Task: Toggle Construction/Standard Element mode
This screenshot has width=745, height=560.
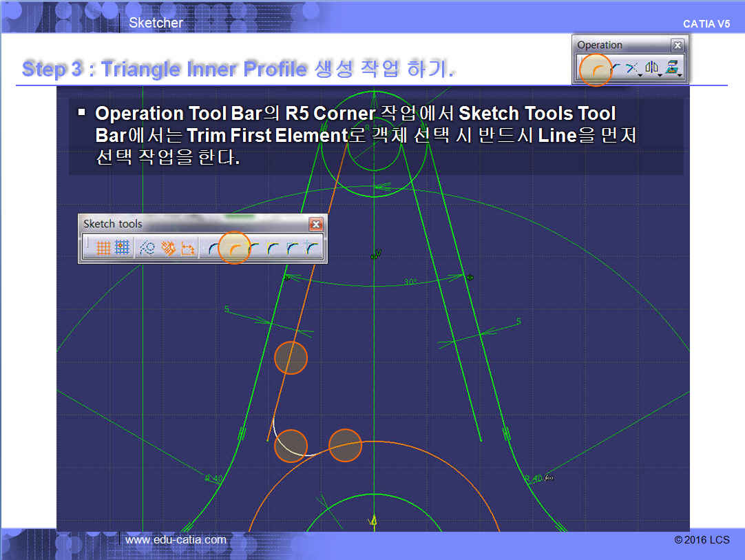Action: point(147,249)
